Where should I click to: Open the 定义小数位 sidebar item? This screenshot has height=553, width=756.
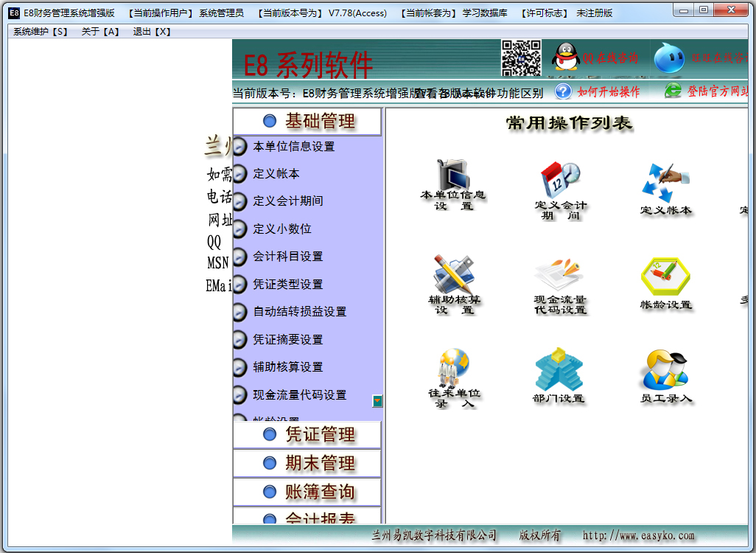click(282, 229)
